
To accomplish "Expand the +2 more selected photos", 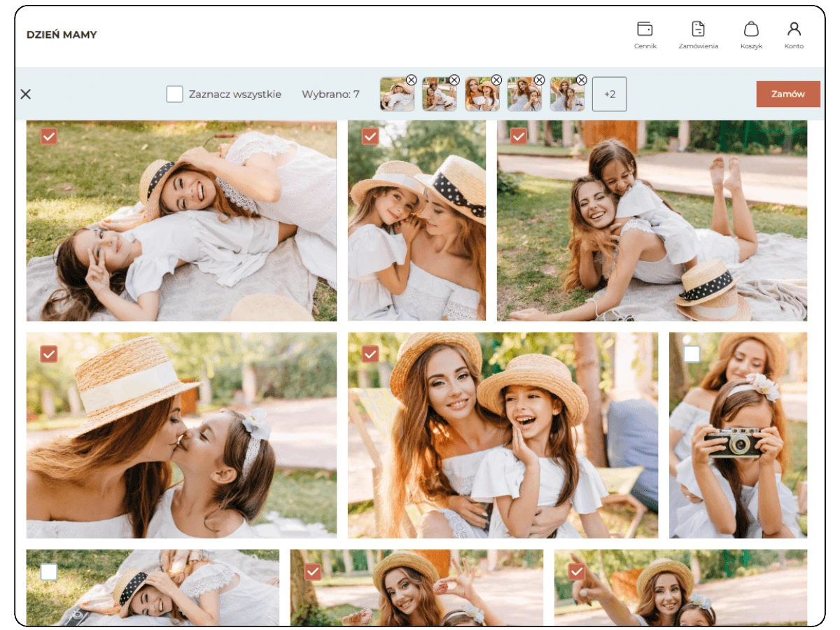I will point(610,94).
